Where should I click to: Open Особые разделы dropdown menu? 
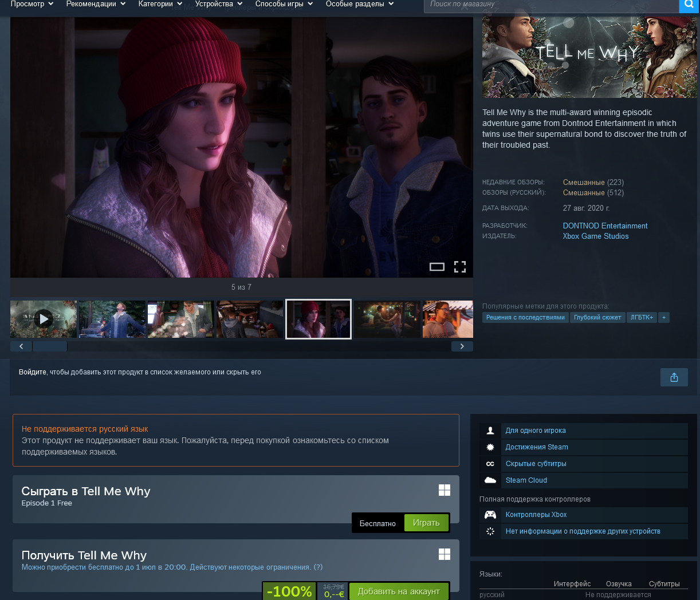[360, 4]
